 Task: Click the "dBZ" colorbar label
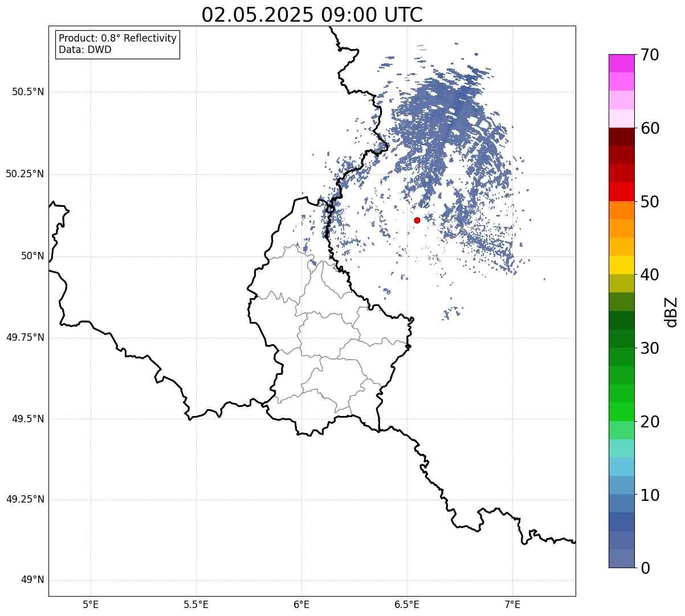tap(671, 312)
